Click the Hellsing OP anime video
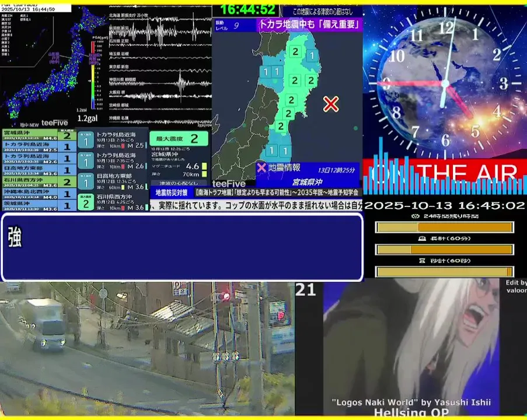The image size is (527, 420). [x=411, y=348]
